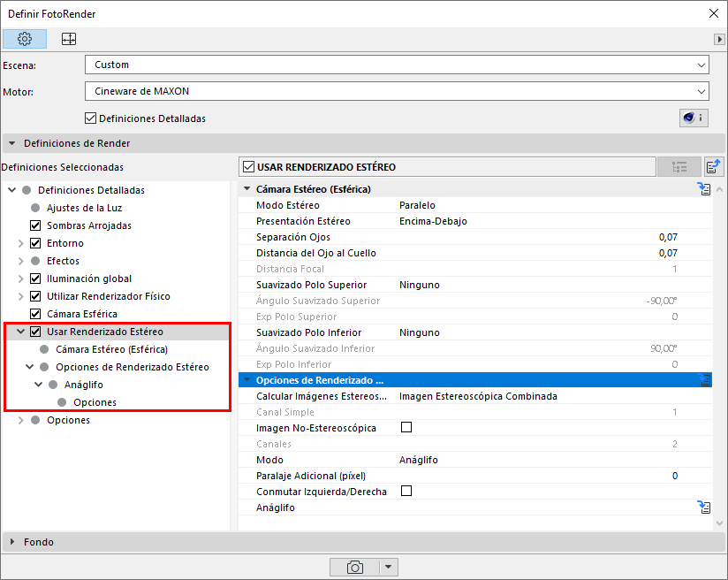Click Separación Ojos value 0,07
The width and height of the screenshot is (728, 580).
(668, 237)
